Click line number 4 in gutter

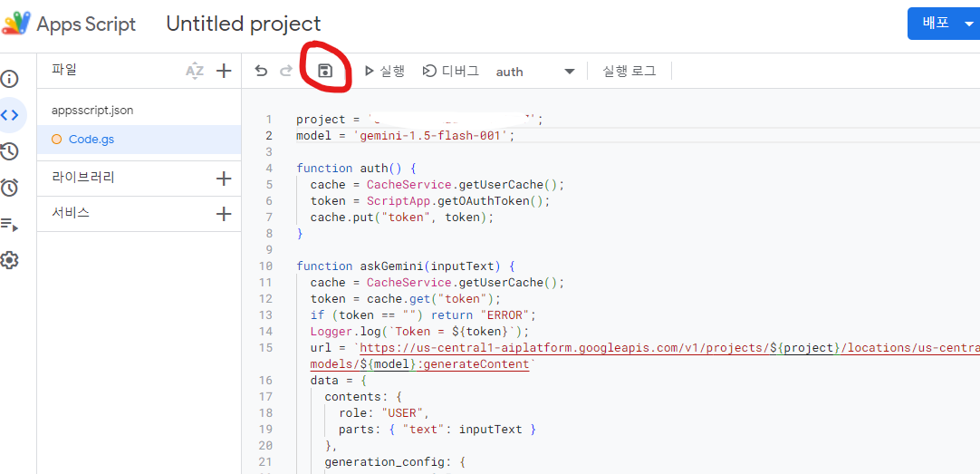(x=269, y=169)
